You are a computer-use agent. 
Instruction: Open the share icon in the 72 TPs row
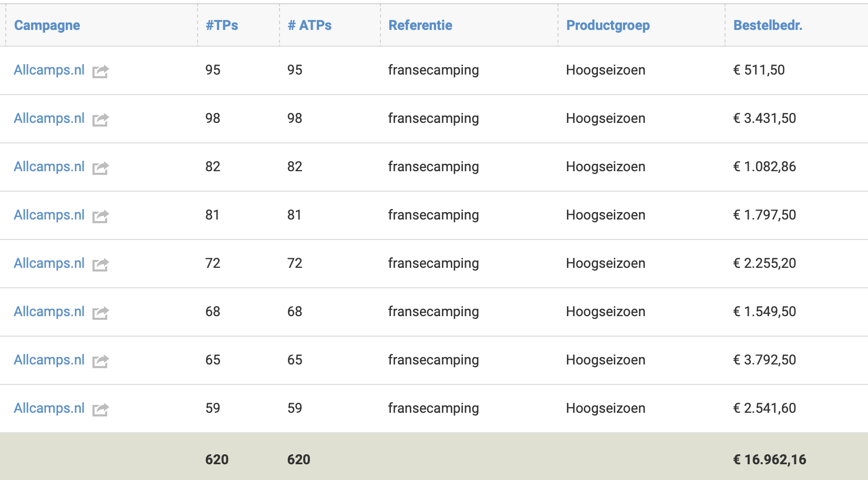tap(100, 264)
